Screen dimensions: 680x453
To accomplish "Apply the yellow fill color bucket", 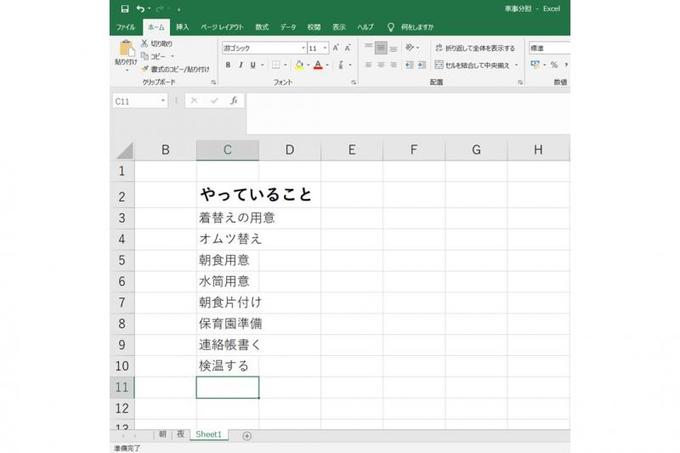I will pyautogui.click(x=299, y=65).
